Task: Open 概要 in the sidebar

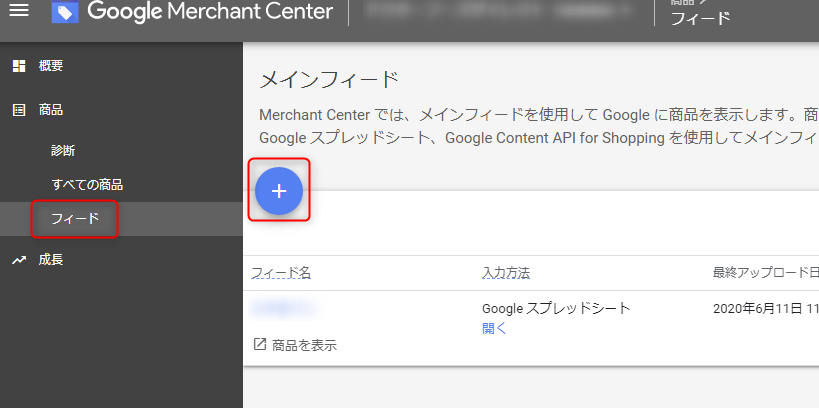Action: click(x=51, y=66)
